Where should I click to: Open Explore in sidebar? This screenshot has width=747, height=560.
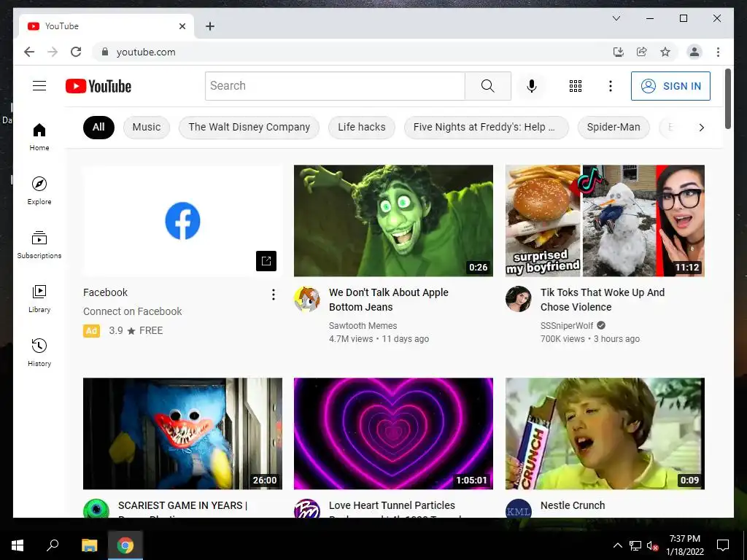pos(39,191)
